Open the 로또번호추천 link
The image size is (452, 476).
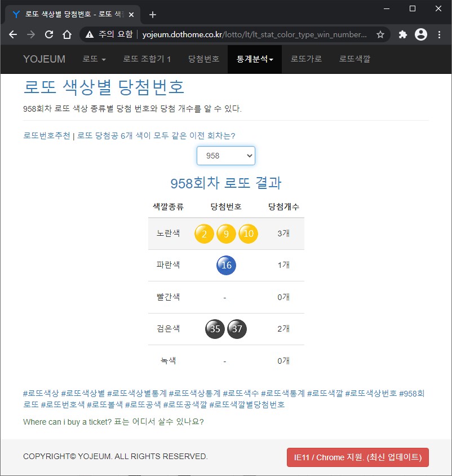47,135
